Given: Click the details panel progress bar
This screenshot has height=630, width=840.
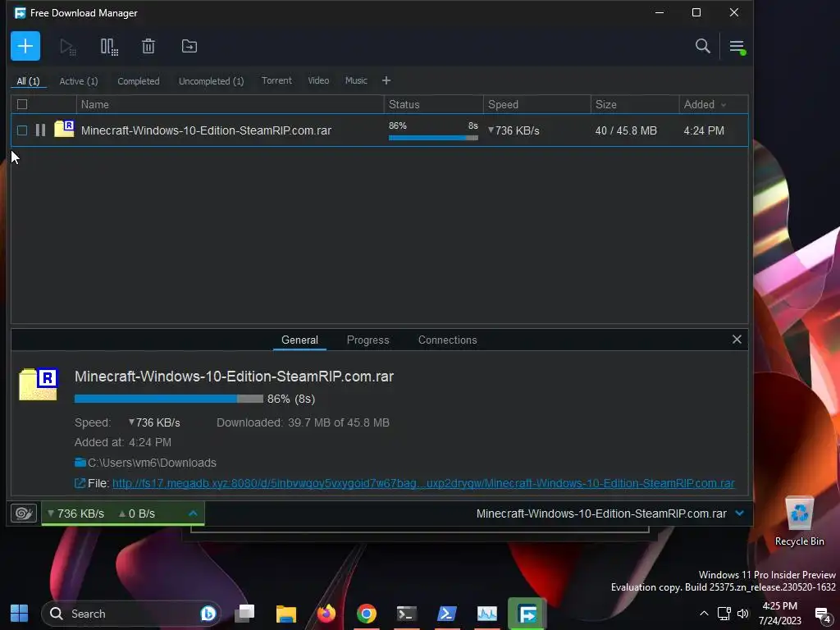Looking at the screenshot, I should pos(169,399).
